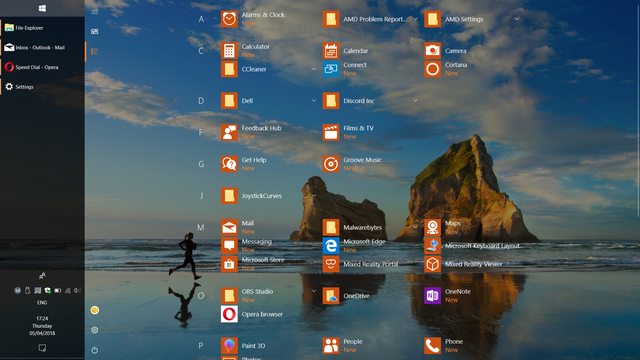
Task: Click the ENG language indicator
Action: click(42, 303)
